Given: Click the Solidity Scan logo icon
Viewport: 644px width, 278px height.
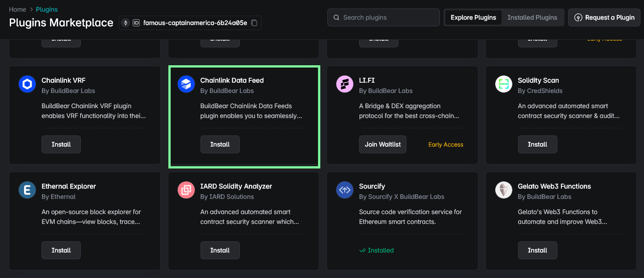Looking at the screenshot, I should [x=504, y=84].
